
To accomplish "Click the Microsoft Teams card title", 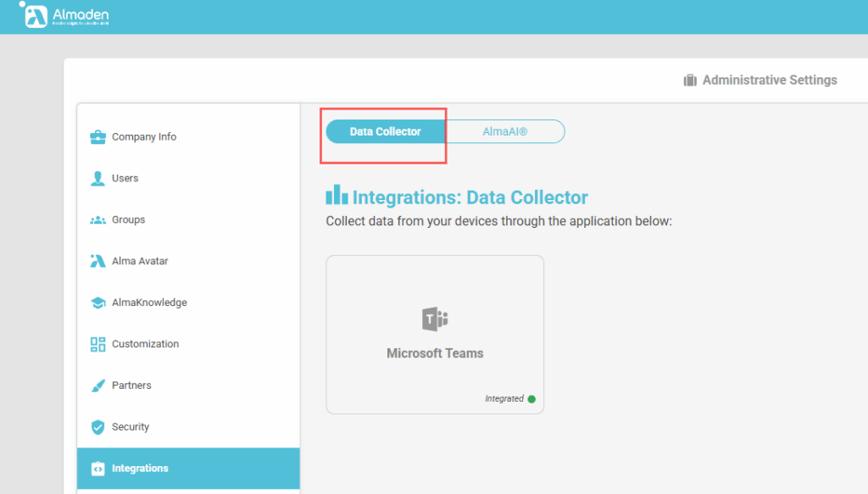I will 435,353.
